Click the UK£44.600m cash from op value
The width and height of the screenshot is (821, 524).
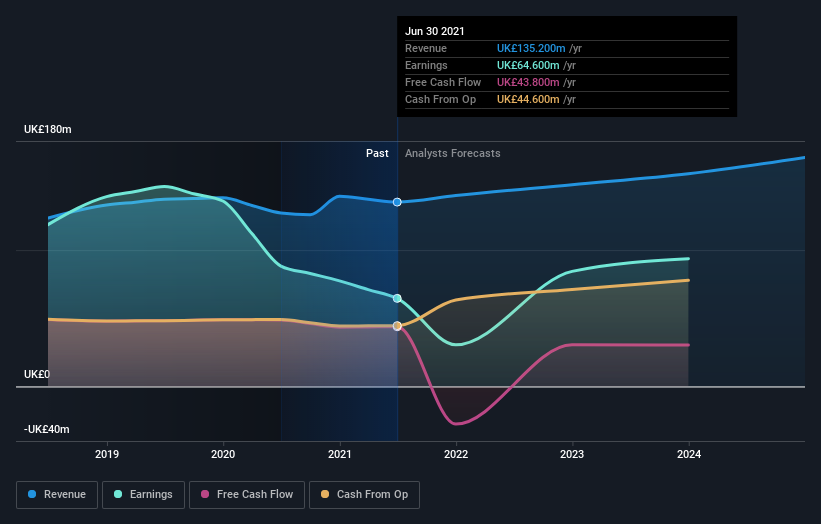[x=528, y=99]
